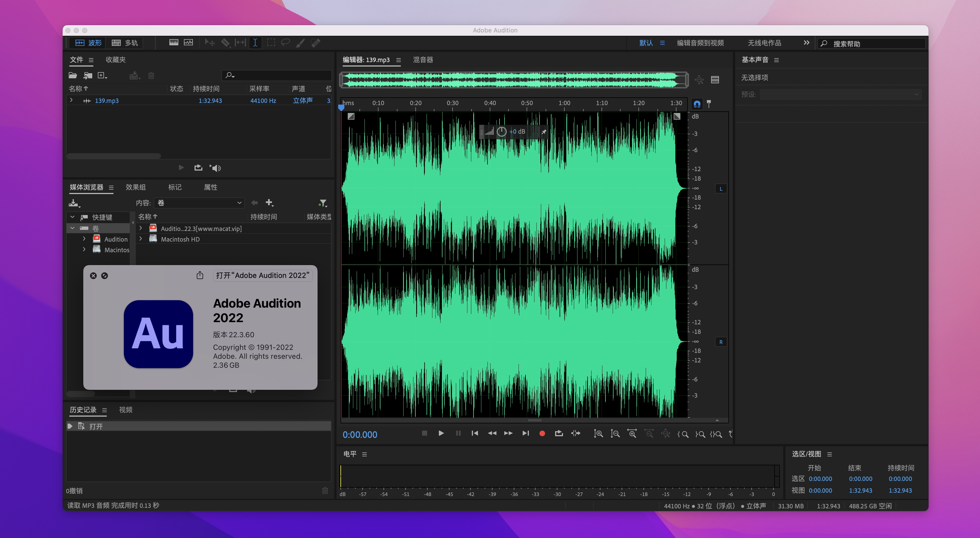This screenshot has height=538, width=980.
Task: Switch to the 标记 tab
Action: [x=175, y=187]
